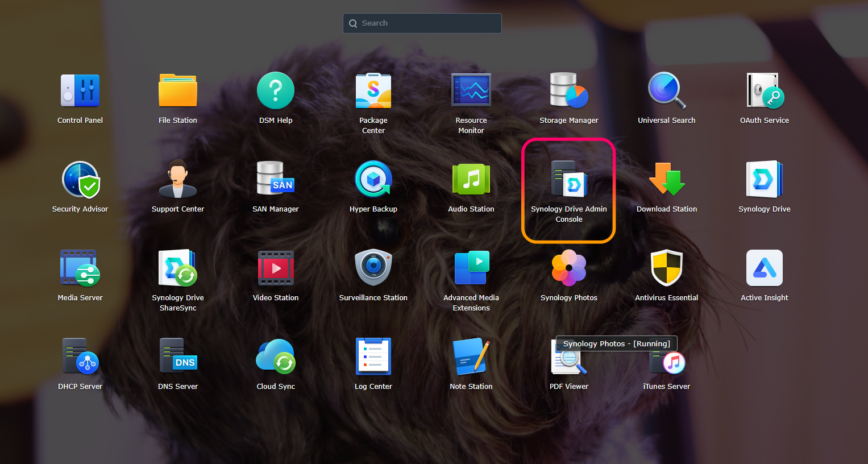Launch PDF Viewer
This screenshot has width=868, height=464.
click(569, 358)
